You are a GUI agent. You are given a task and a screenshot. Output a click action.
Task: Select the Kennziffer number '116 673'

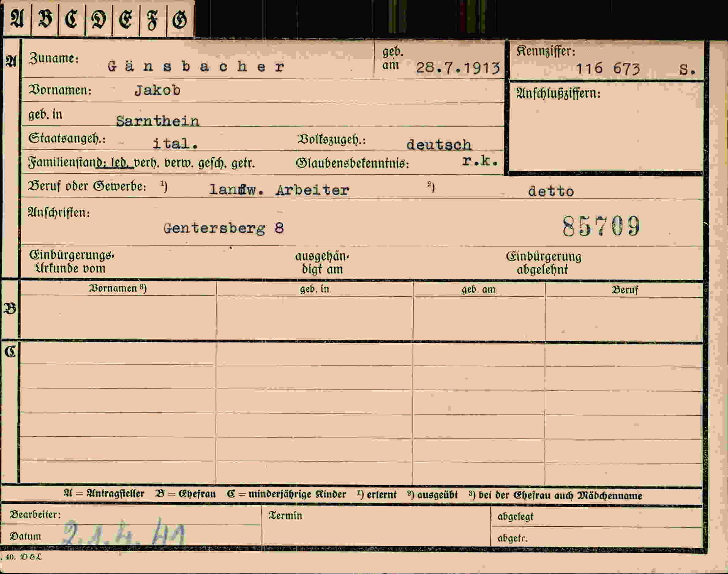tap(608, 69)
